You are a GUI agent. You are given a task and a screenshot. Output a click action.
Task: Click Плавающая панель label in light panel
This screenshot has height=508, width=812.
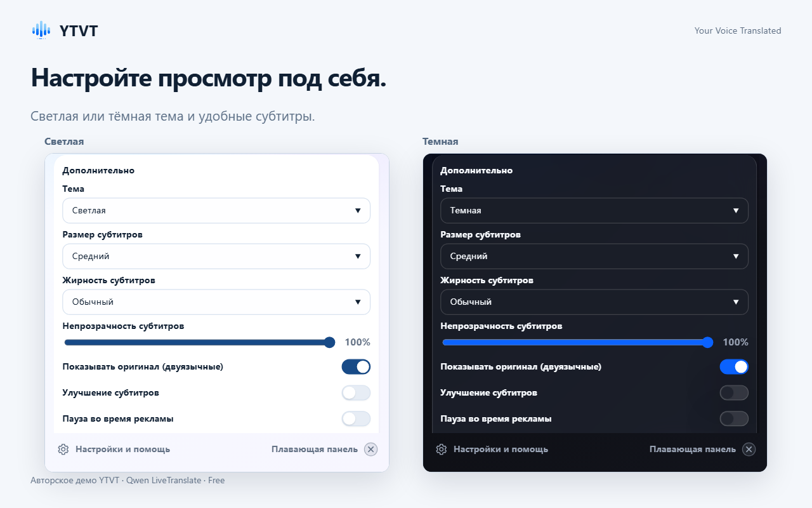pos(315,449)
